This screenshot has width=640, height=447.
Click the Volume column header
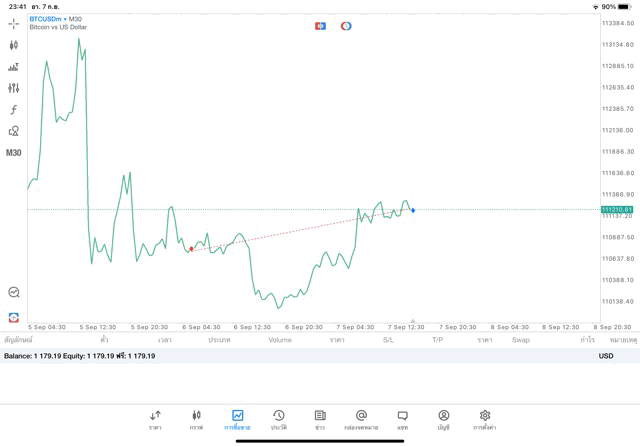click(x=280, y=340)
